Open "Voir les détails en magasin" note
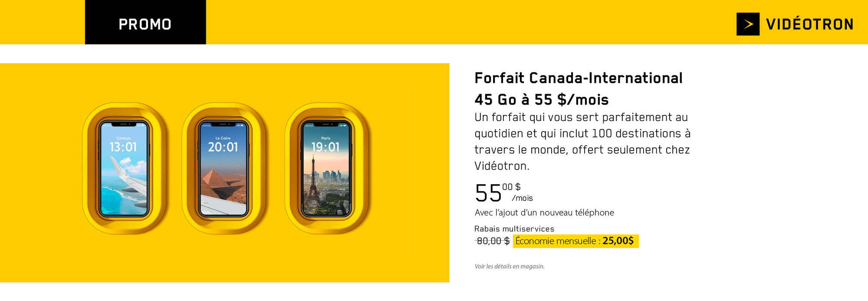 coord(509,266)
